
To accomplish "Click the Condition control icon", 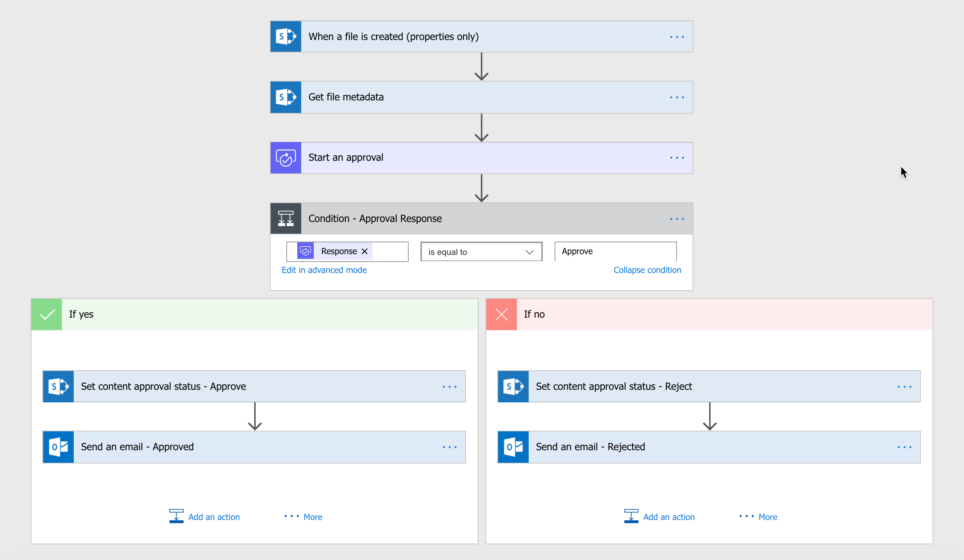I will [x=287, y=219].
